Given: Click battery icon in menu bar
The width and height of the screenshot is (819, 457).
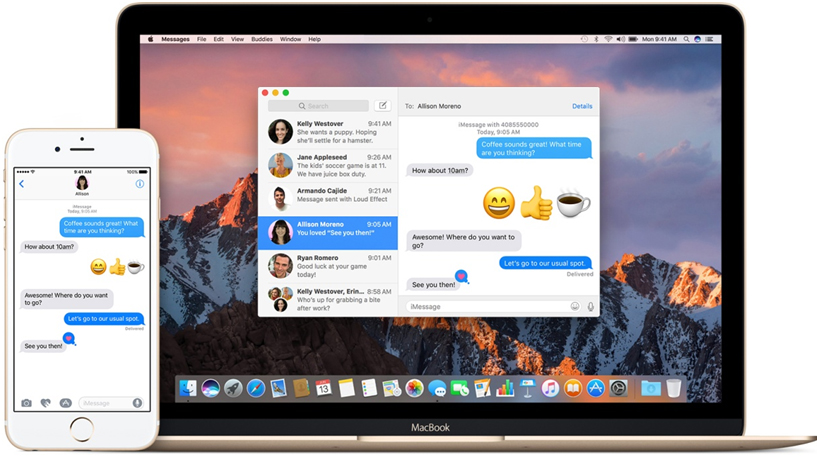Looking at the screenshot, I should [x=633, y=39].
